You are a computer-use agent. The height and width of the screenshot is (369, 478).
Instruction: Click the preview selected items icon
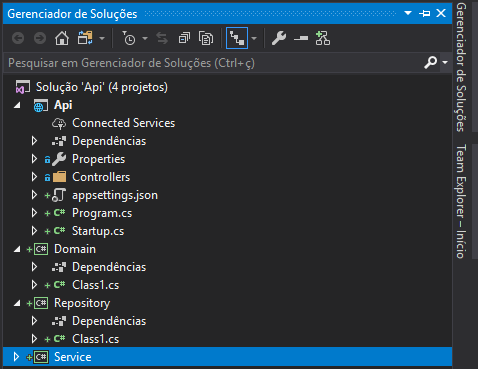(x=301, y=38)
